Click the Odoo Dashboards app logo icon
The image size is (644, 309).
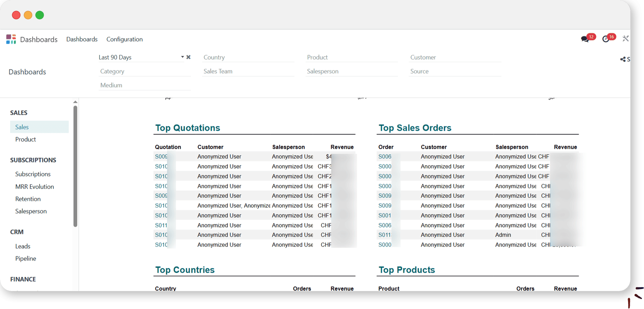[x=11, y=39]
